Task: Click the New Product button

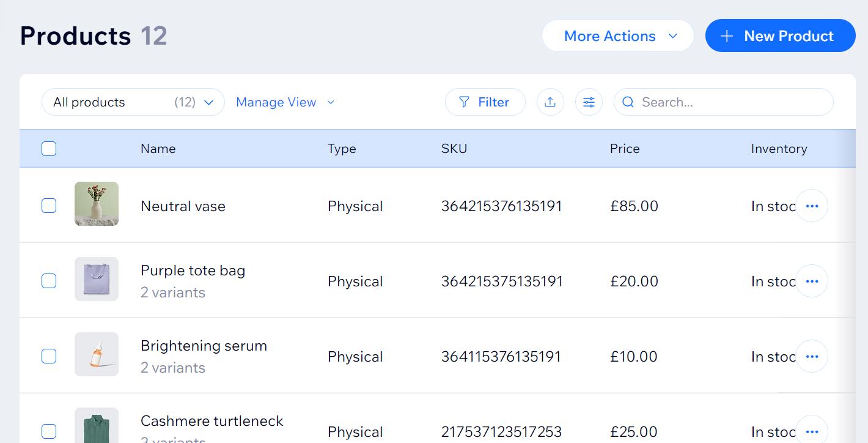Action: coord(780,35)
